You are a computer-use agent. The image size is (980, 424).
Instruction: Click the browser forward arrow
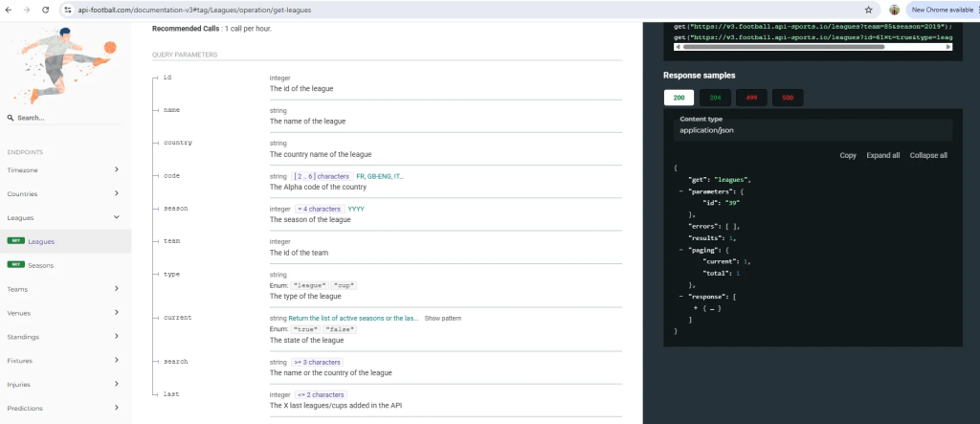[30, 10]
